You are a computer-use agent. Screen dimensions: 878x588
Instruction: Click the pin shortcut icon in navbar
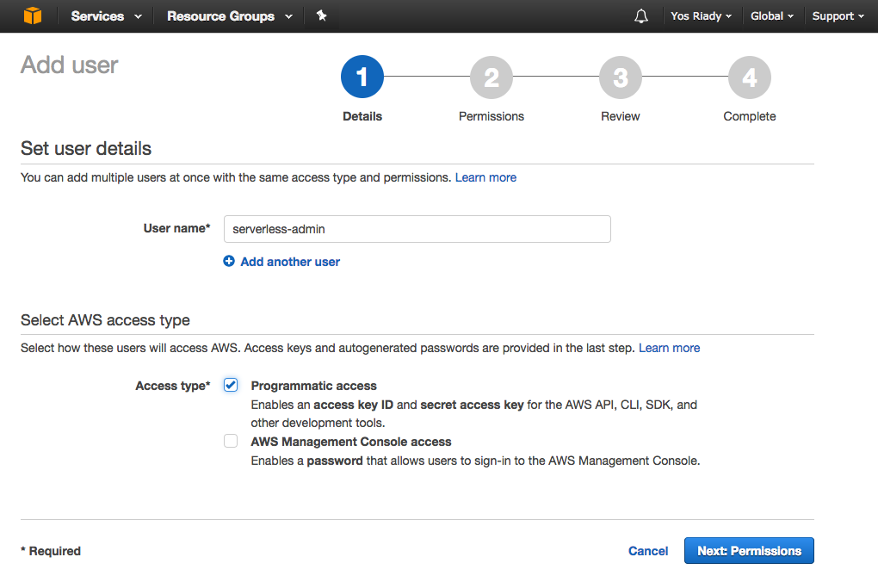(x=322, y=16)
